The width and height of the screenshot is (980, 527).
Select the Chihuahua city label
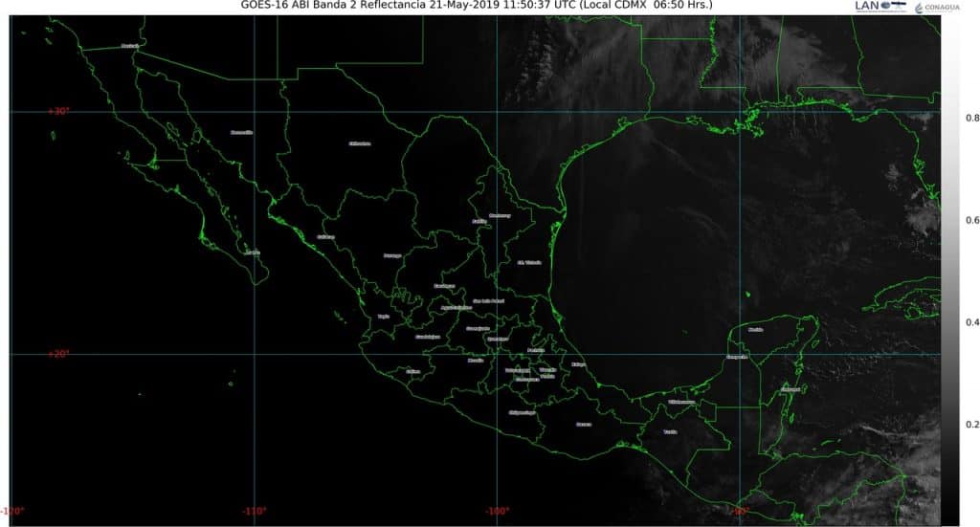tap(359, 143)
